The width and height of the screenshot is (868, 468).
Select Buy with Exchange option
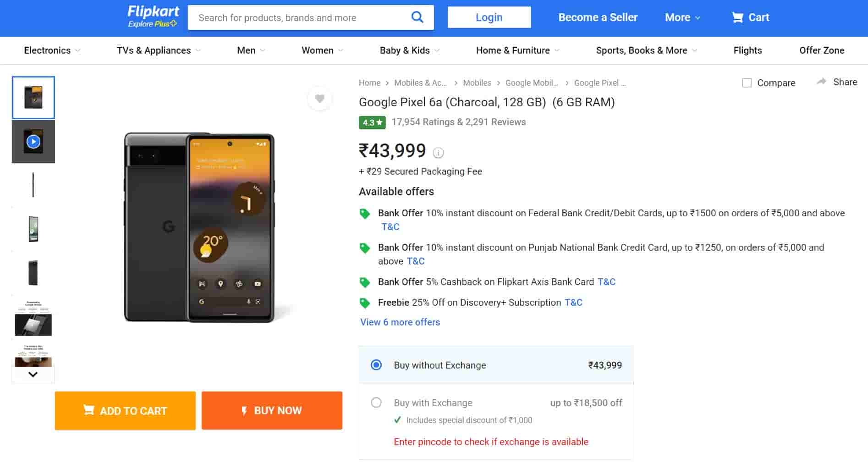pyautogui.click(x=376, y=403)
